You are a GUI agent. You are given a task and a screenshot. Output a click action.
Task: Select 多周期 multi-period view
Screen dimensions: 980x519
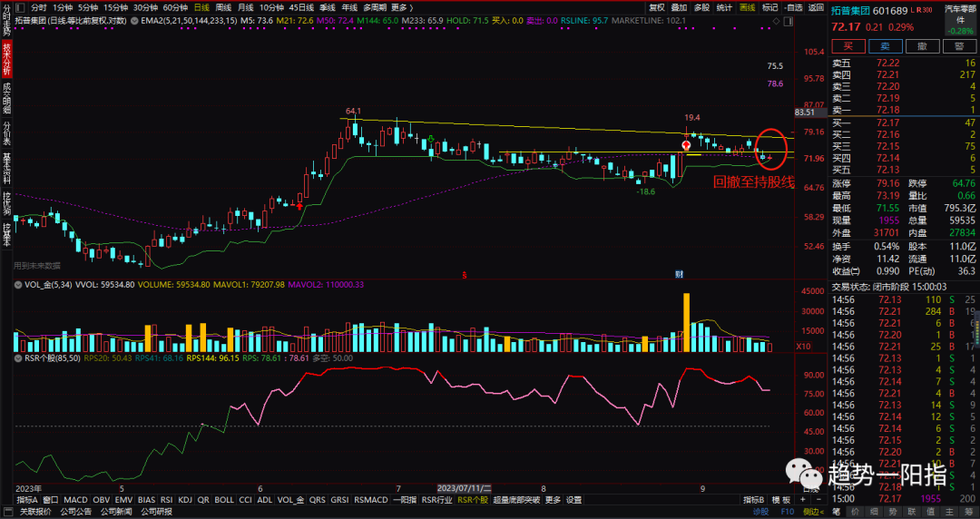[x=375, y=7]
